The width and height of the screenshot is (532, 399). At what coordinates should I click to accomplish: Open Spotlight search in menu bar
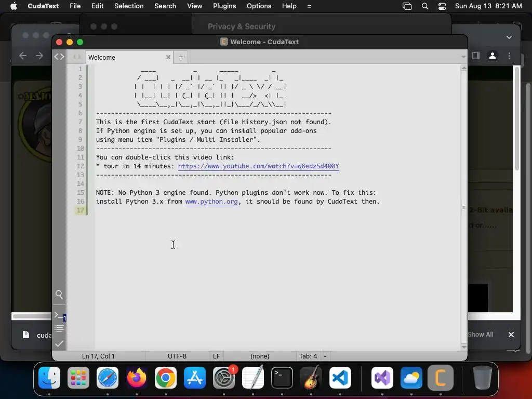(425, 6)
